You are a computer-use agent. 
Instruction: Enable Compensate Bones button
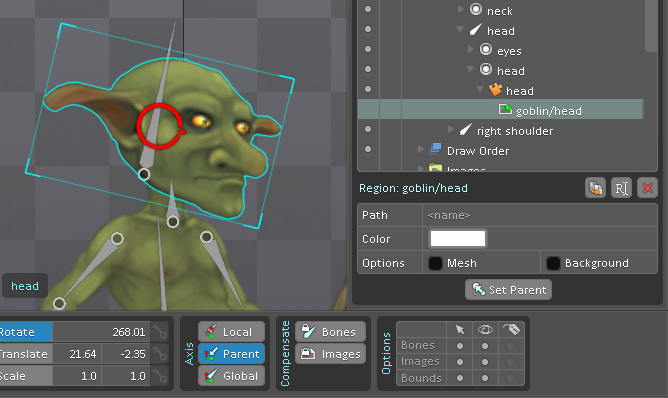click(330, 332)
